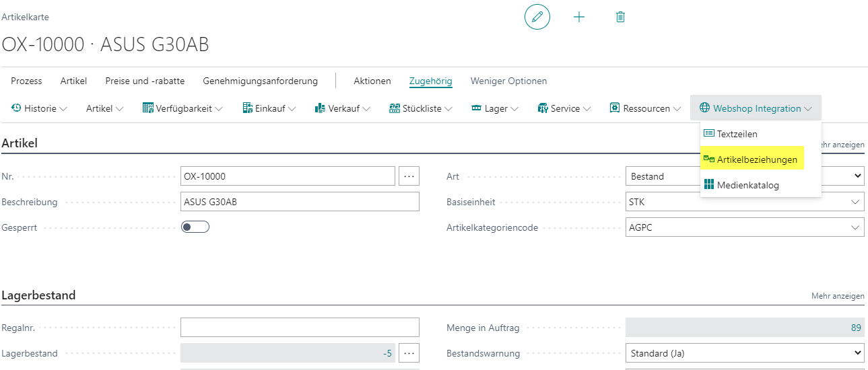The width and height of the screenshot is (868, 370).
Task: Switch to the Aktionen tab
Action: point(372,81)
